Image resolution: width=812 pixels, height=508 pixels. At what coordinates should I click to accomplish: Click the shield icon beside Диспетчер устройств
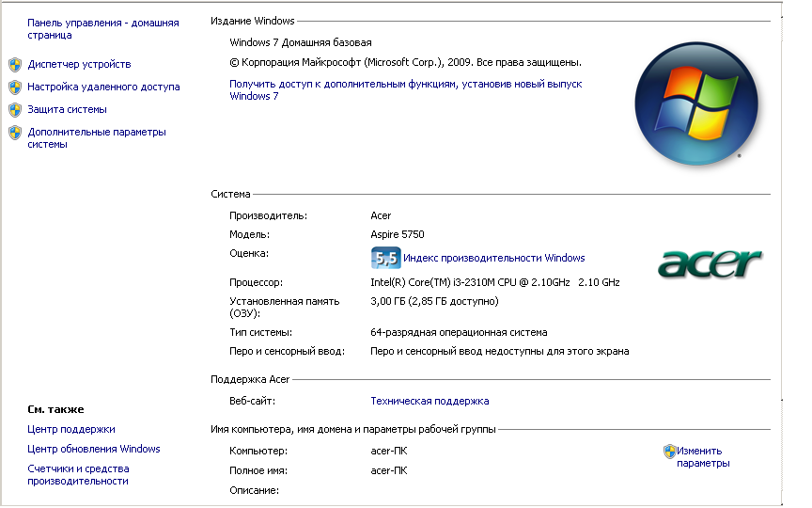pos(15,65)
